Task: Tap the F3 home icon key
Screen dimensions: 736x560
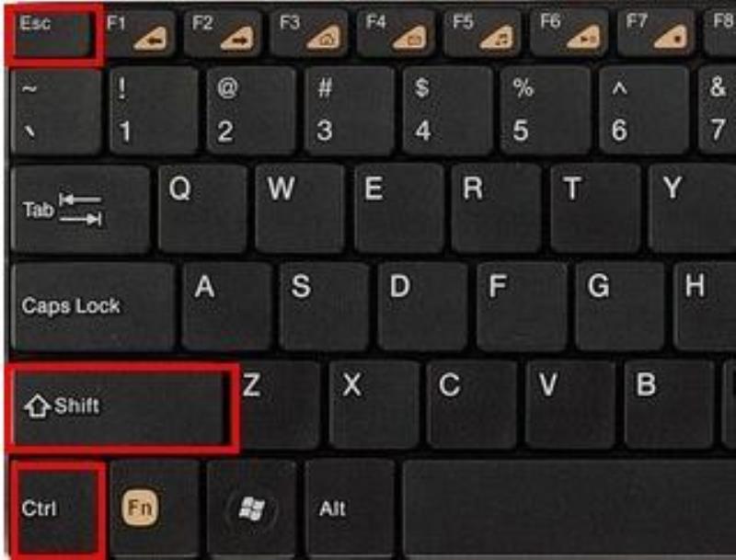Action: coord(313,33)
